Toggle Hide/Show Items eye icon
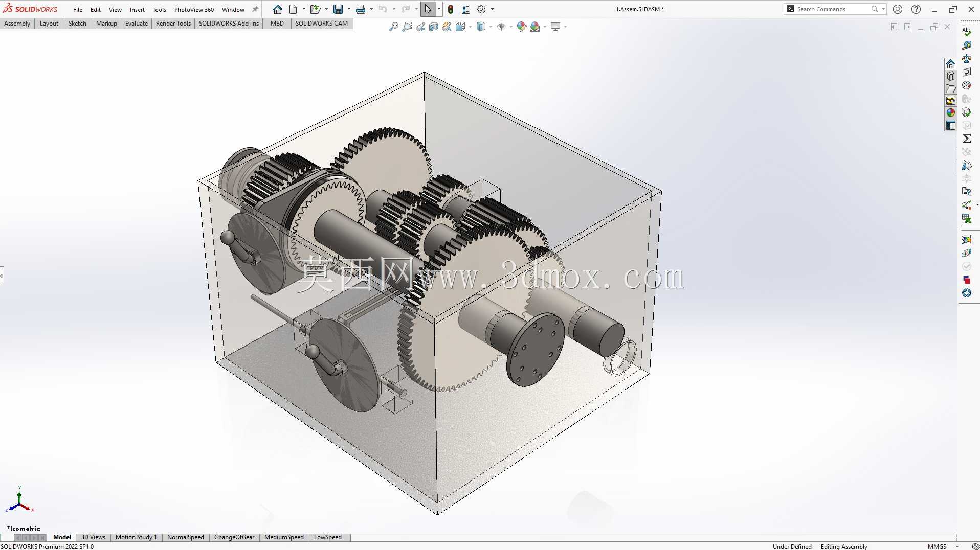This screenshot has width=980, height=550. click(x=501, y=27)
